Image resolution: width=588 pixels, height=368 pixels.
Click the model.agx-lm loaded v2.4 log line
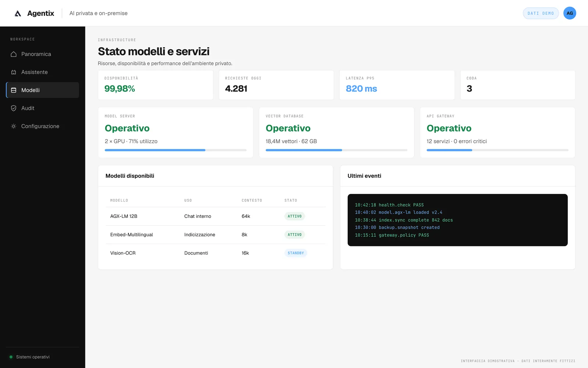(x=398, y=212)
